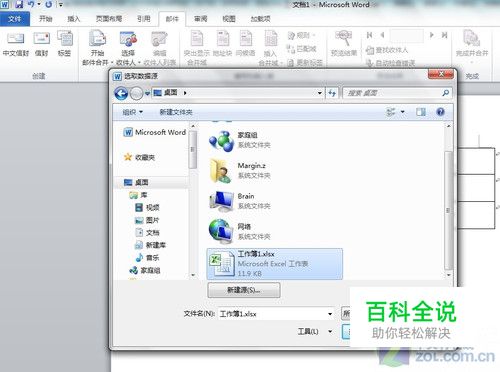Click the back arrow in file dialog

click(121, 93)
